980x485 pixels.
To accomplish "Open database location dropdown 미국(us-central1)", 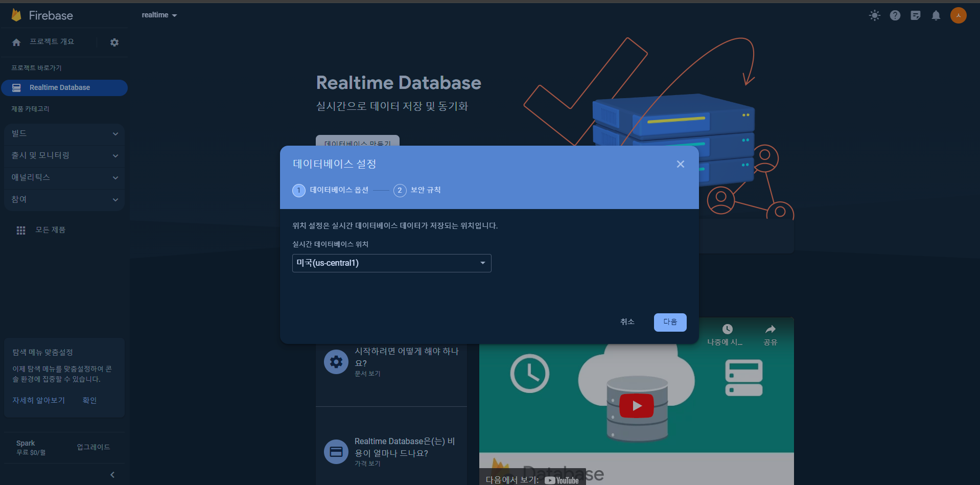I will [x=392, y=263].
